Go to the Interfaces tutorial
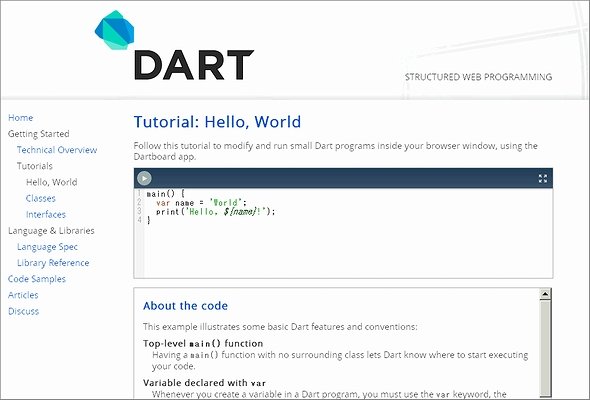Viewport: 590px width, 400px height. point(46,214)
